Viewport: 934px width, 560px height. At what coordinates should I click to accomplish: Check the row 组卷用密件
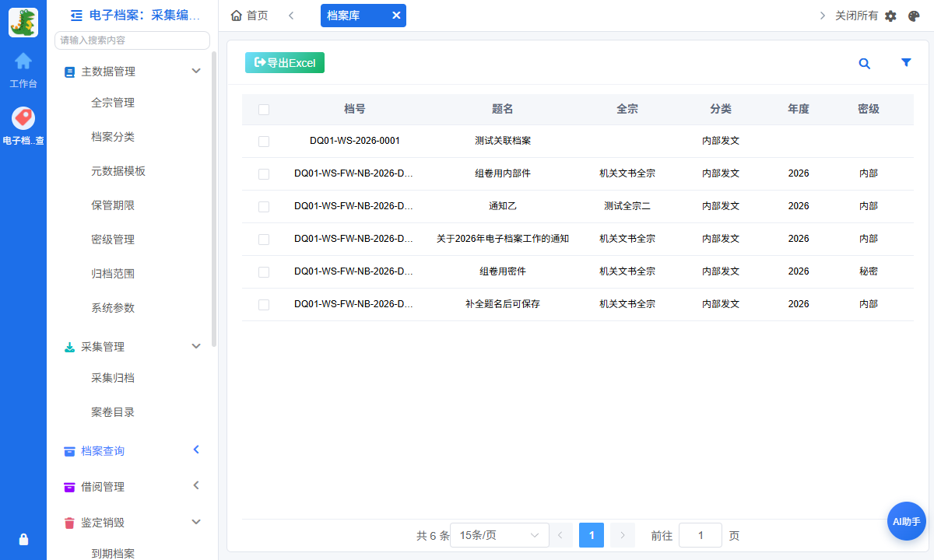tap(264, 272)
